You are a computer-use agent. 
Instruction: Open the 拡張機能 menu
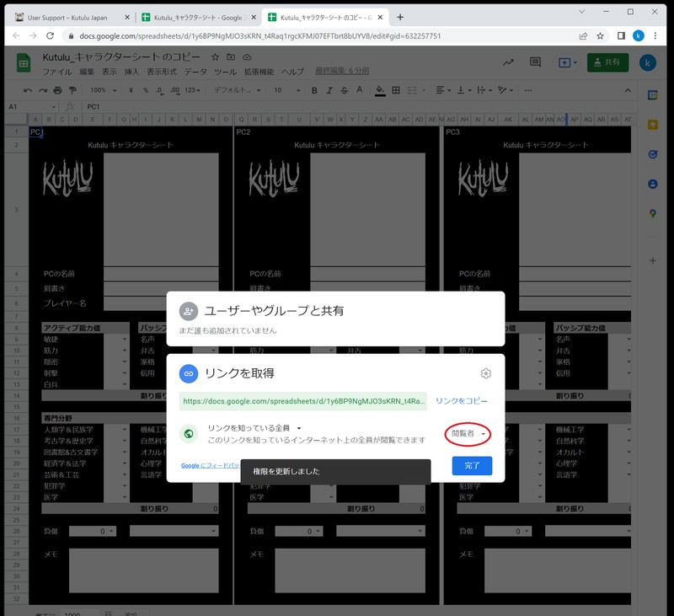[259, 72]
